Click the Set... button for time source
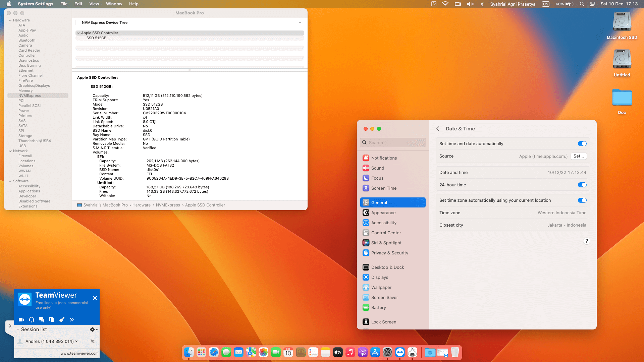 click(x=578, y=156)
